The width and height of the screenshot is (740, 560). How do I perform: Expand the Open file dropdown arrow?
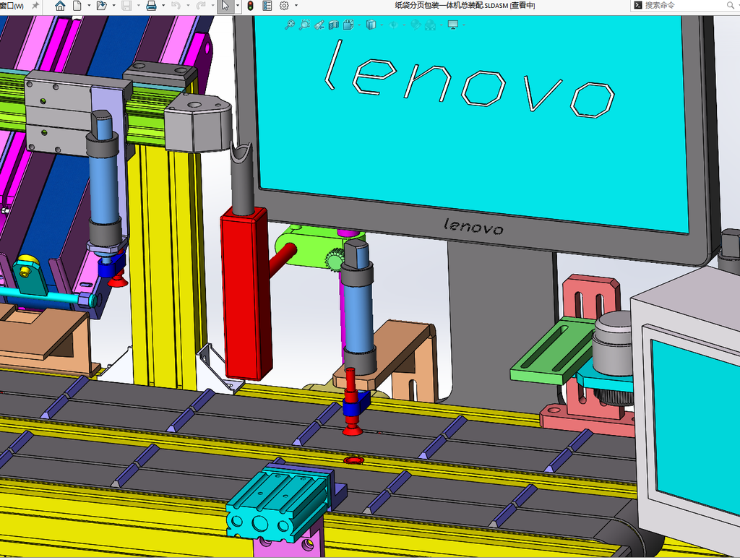tap(113, 6)
